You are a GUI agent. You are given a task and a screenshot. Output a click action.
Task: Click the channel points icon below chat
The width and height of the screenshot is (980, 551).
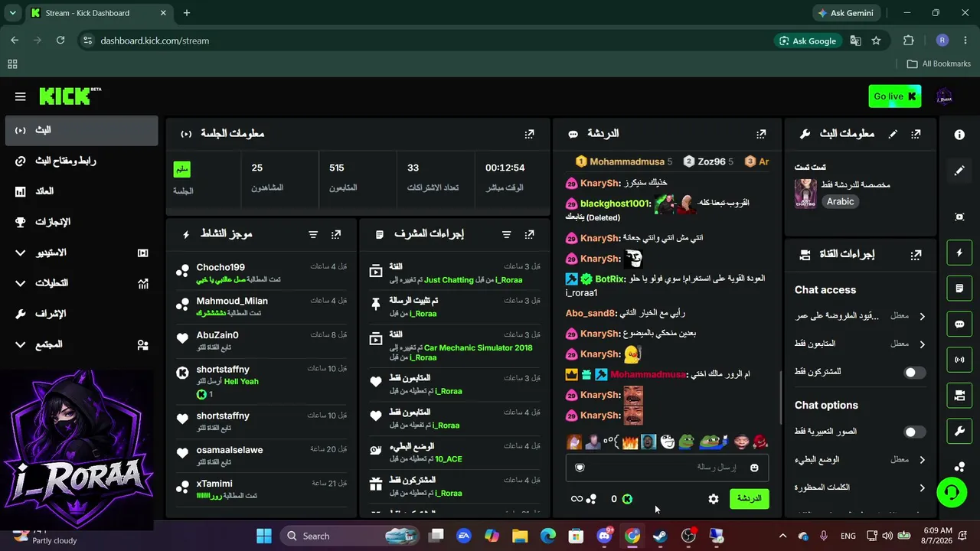point(591,499)
